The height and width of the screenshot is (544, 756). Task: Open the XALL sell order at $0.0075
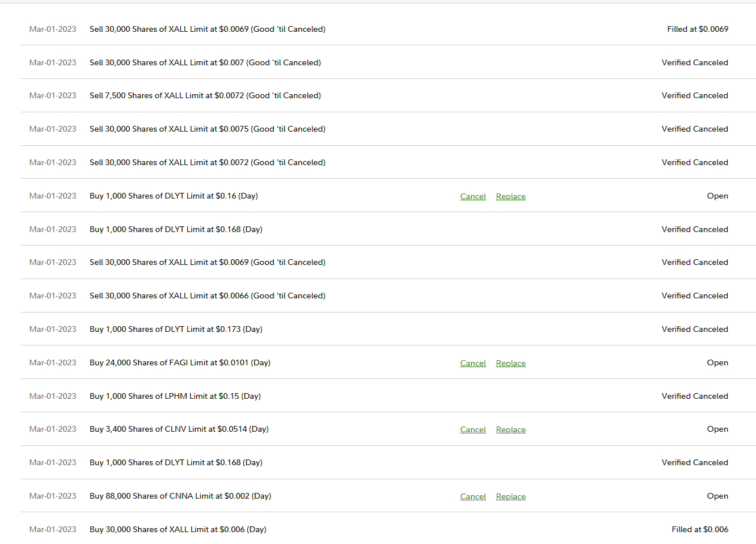[x=207, y=129]
